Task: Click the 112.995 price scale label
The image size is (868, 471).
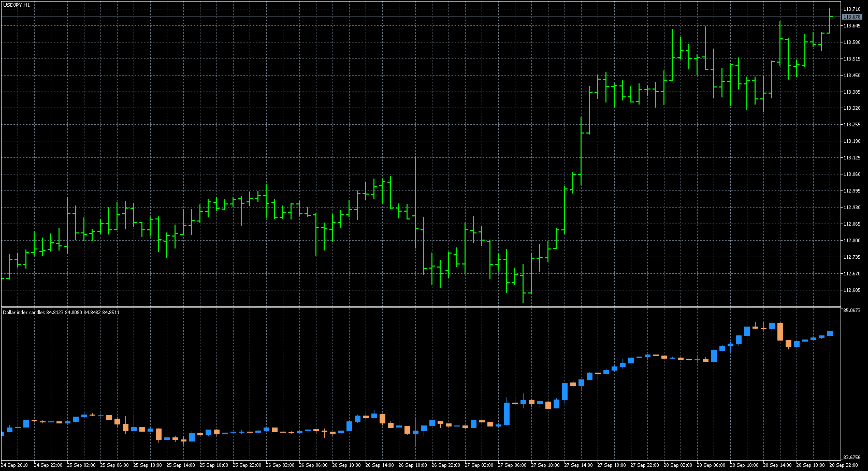Action: (852, 191)
